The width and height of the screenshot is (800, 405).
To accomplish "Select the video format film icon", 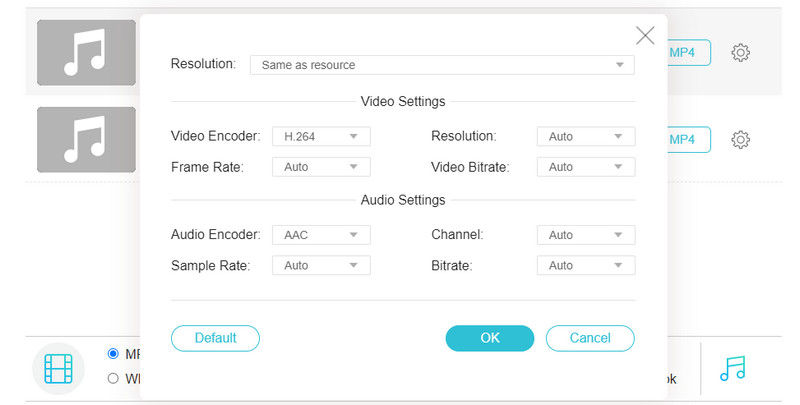I will click(x=58, y=369).
